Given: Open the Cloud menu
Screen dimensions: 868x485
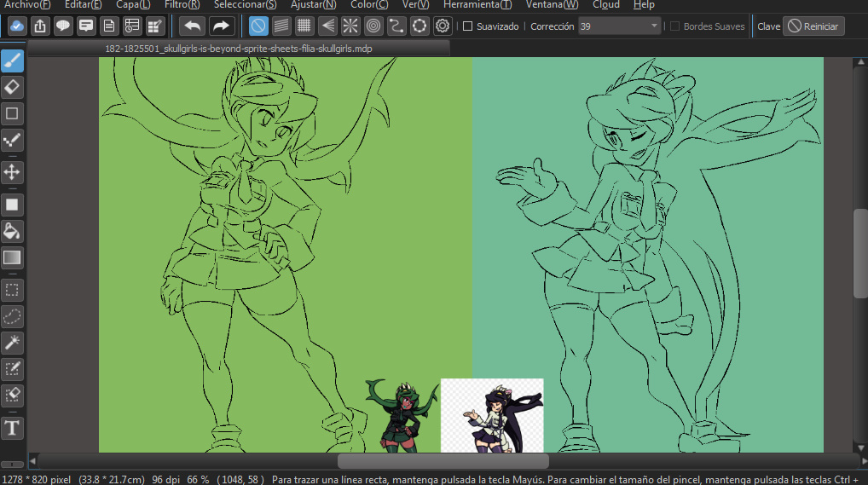Looking at the screenshot, I should [605, 5].
